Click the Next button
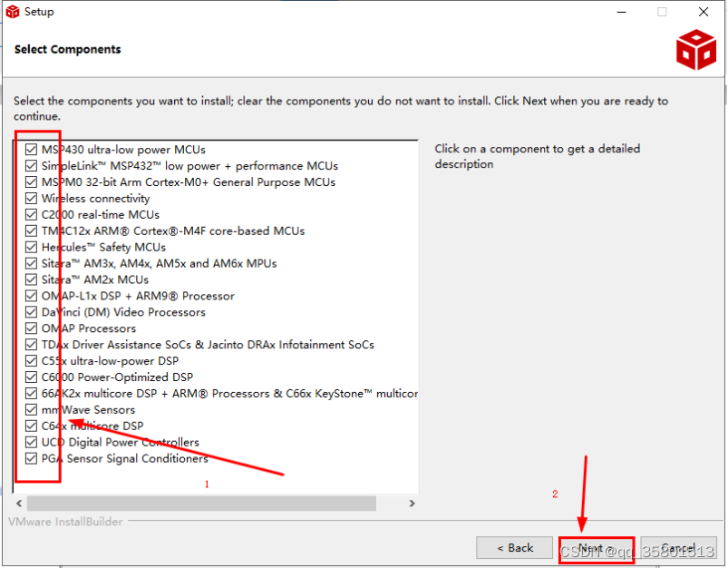The width and height of the screenshot is (728, 568). [597, 549]
